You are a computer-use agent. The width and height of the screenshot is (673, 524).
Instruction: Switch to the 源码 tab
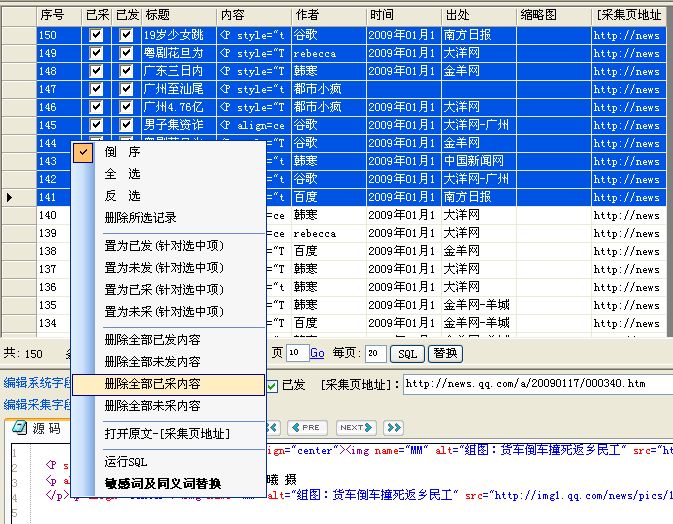37,428
